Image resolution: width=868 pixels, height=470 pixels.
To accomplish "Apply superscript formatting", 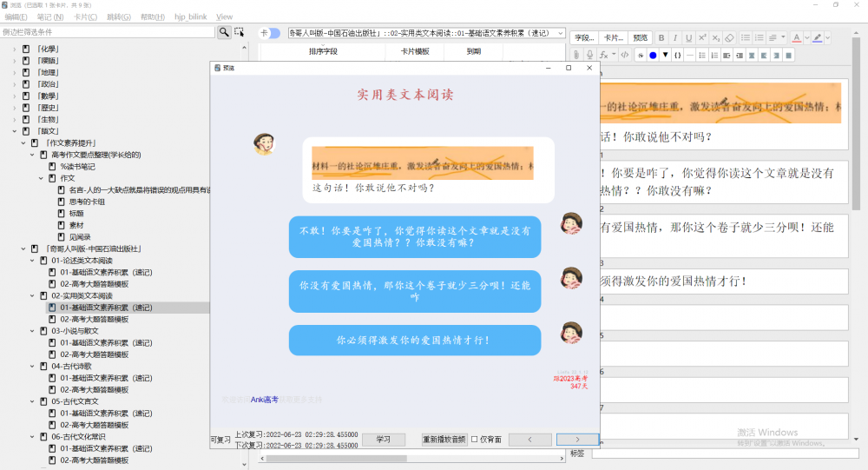I will pos(702,37).
